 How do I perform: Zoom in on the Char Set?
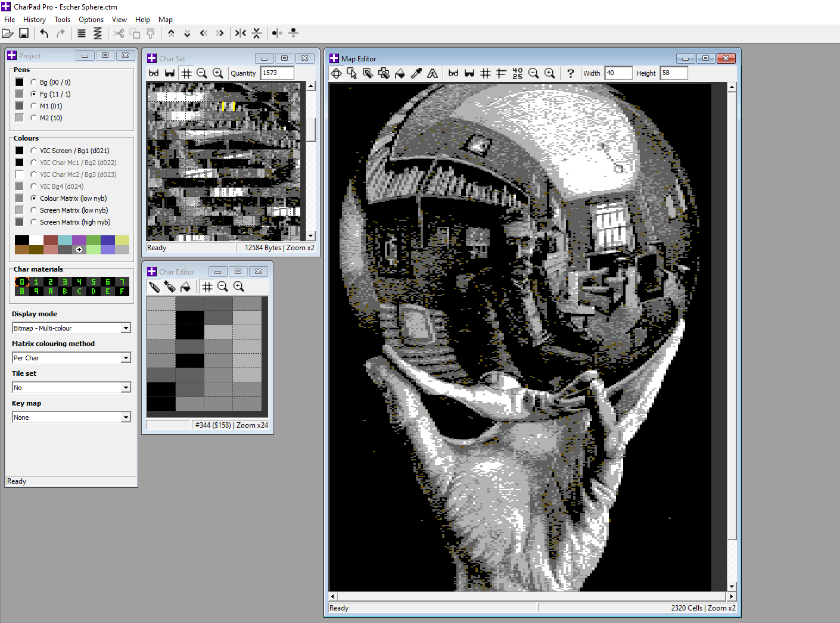[218, 73]
